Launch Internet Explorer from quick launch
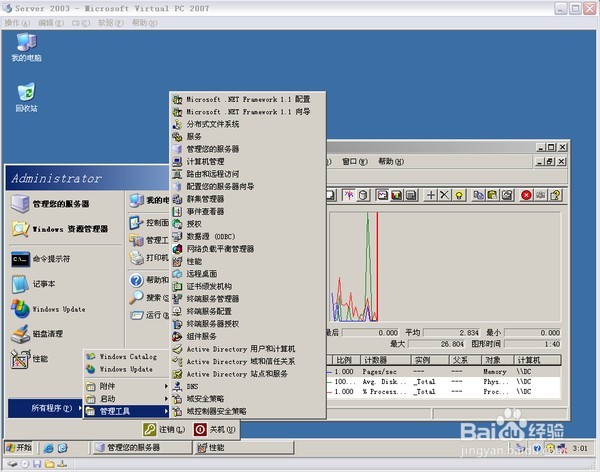 (x=49, y=448)
